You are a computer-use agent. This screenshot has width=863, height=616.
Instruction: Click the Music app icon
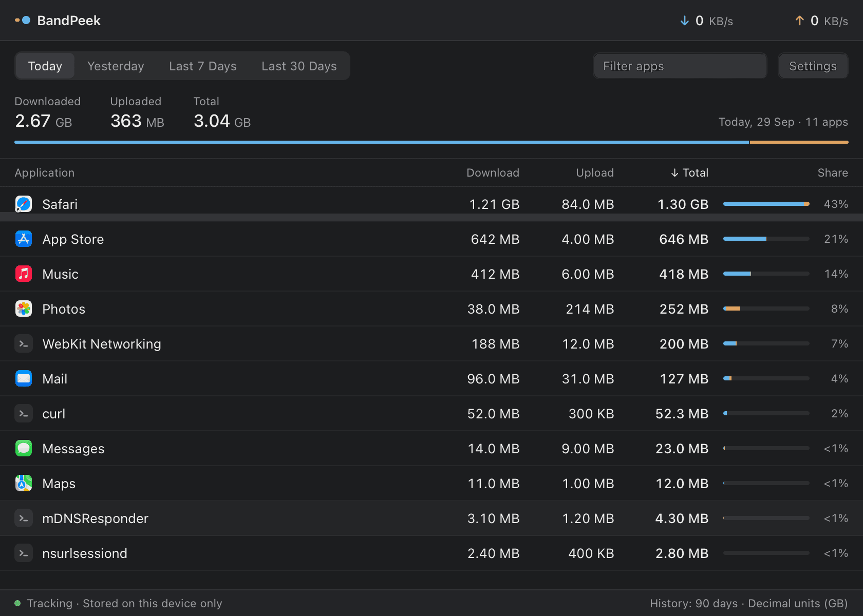[x=24, y=274]
